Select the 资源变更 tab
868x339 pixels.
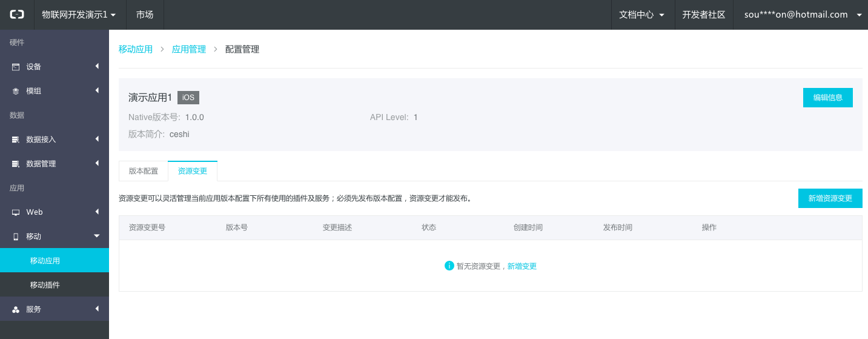[193, 171]
